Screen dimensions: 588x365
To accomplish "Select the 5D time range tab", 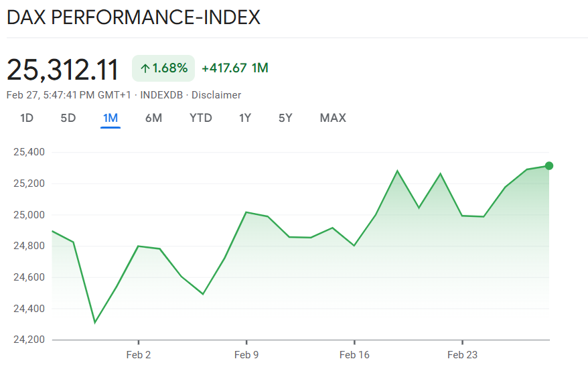I will tap(68, 118).
